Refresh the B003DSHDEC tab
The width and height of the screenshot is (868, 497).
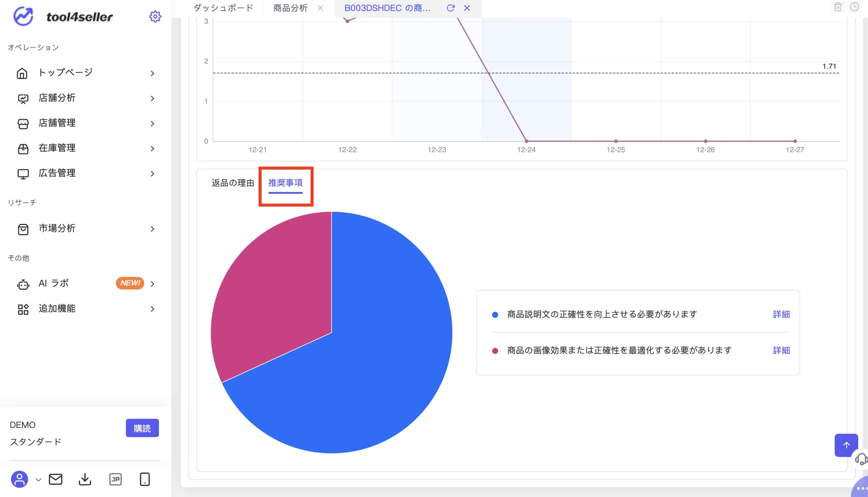tap(451, 8)
